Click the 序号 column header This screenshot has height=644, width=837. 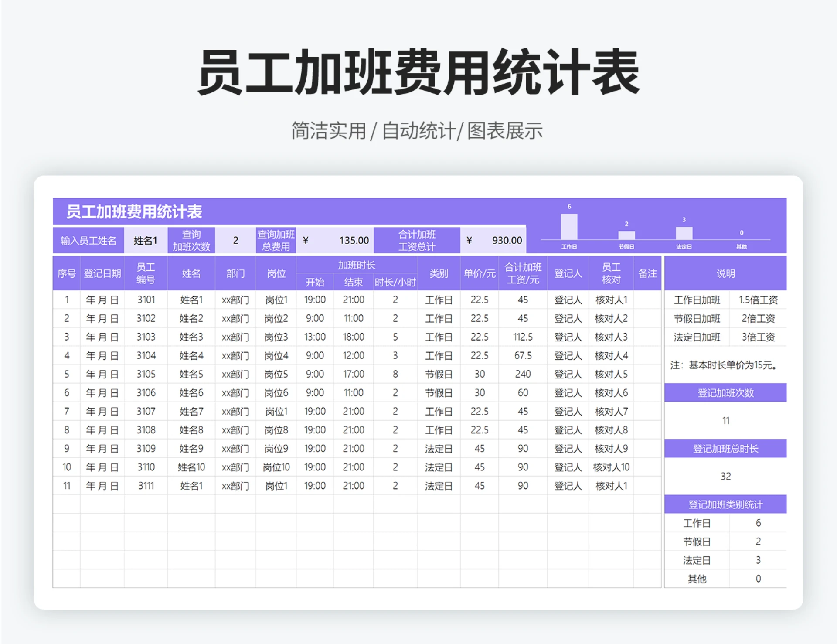tap(66, 273)
